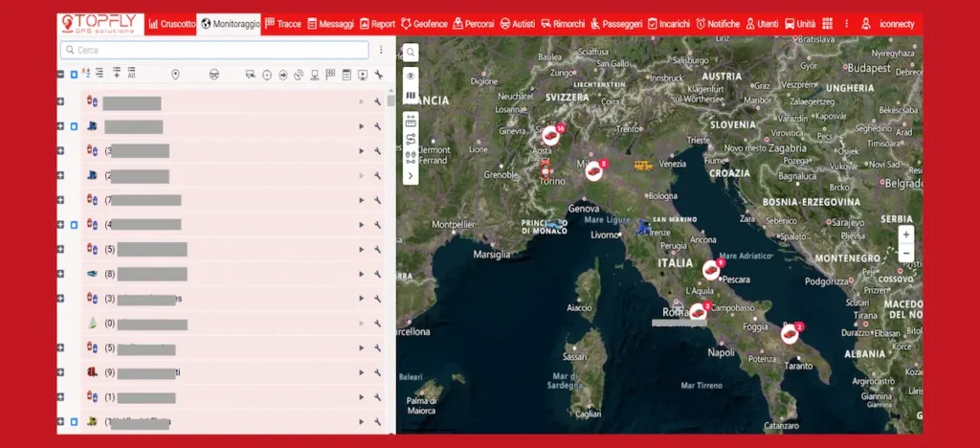Switch to the Tracce tab
The width and height of the screenshot is (980, 448).
point(283,24)
